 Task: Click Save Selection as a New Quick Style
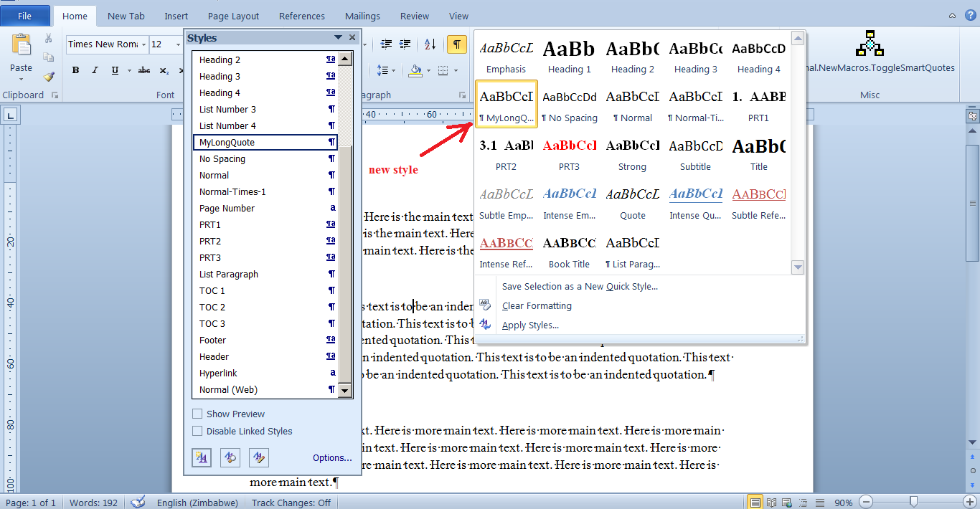point(580,286)
